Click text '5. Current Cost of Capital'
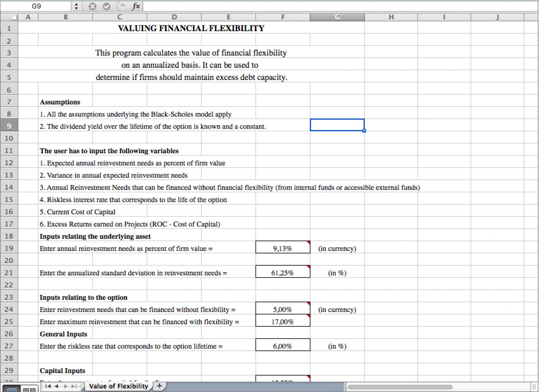The height and width of the screenshot is (392, 539). pos(77,212)
